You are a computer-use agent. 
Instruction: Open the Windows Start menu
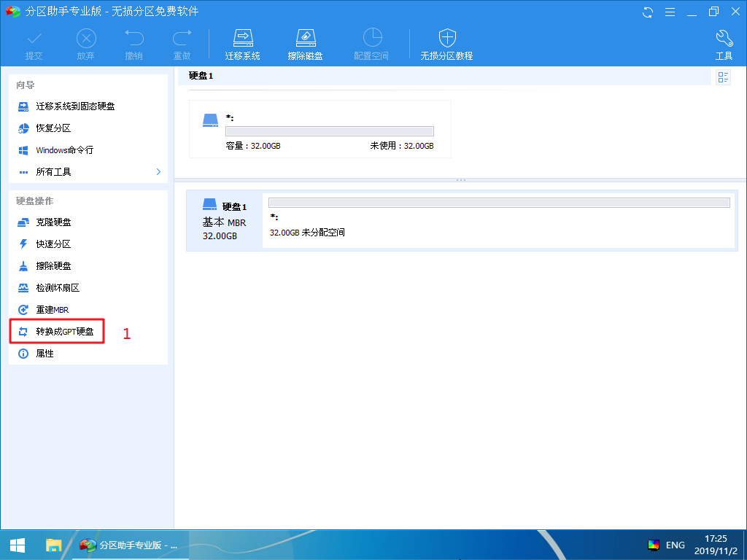point(17,545)
